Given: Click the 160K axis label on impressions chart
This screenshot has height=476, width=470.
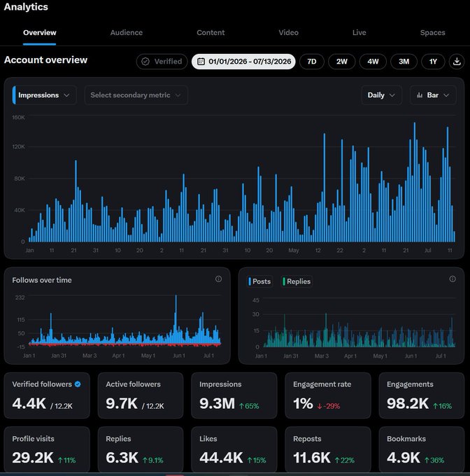Looking at the screenshot, I should [18, 118].
